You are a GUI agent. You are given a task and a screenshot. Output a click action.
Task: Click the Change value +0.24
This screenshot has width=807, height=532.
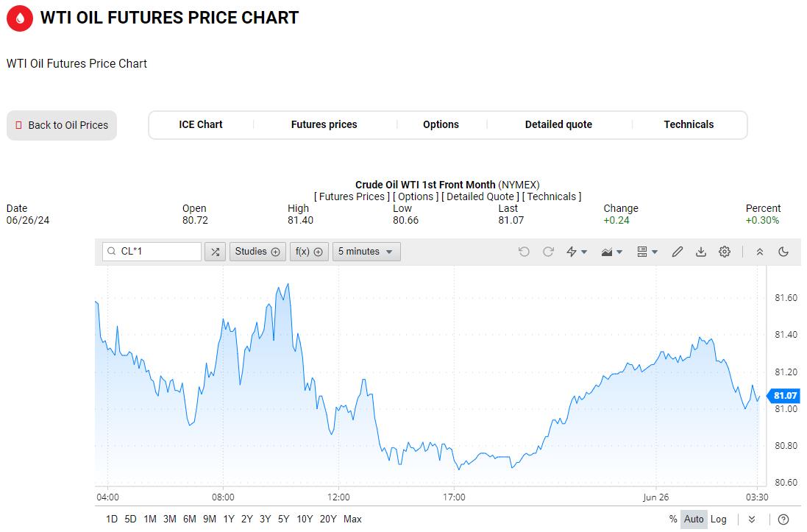click(x=616, y=221)
